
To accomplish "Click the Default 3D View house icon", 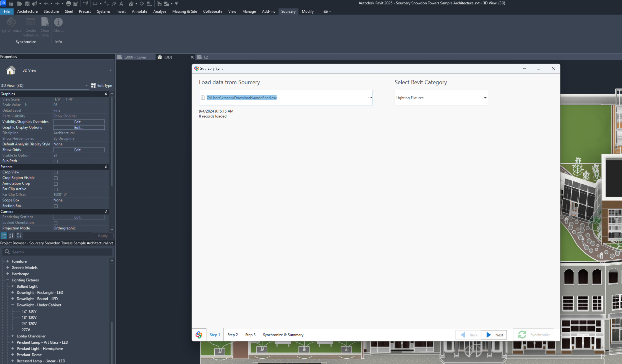I will 131,4.
